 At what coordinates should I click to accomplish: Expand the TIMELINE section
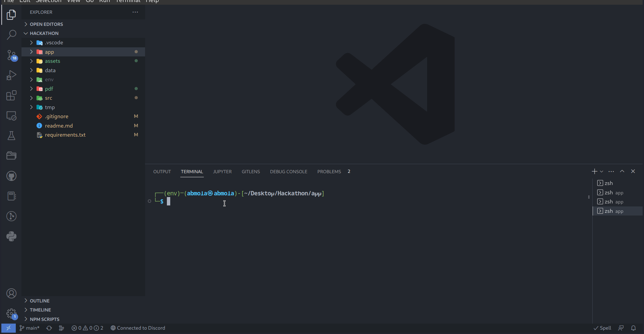pos(83,310)
